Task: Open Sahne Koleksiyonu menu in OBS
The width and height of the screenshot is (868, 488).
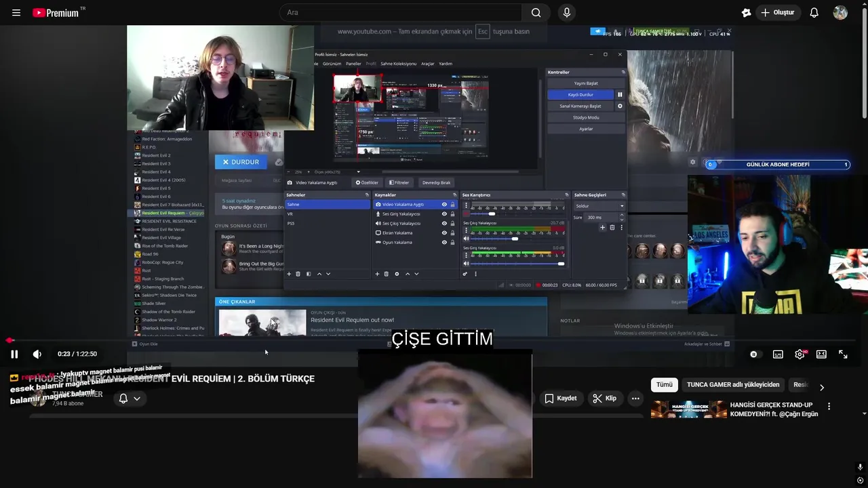Action: click(x=398, y=64)
